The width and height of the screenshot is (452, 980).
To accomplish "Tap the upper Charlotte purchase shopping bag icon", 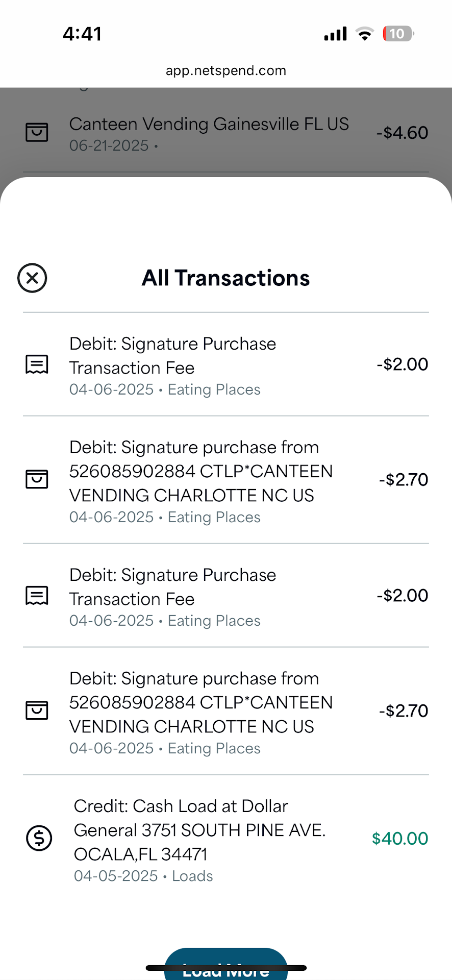I will 37,479.
